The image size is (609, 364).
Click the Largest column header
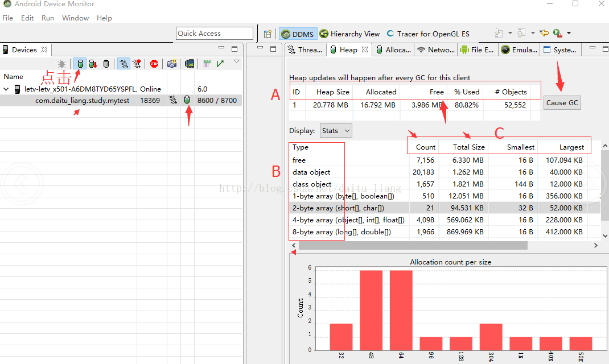(x=562, y=147)
